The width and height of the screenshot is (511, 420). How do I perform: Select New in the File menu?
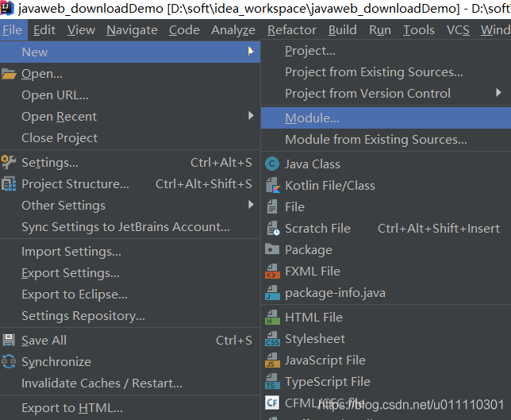130,52
